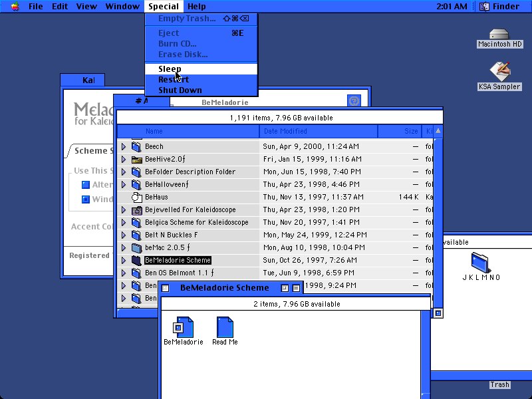Expand the Beech folder disclosure triangle
The width and height of the screenshot is (532, 399).
pos(124,146)
